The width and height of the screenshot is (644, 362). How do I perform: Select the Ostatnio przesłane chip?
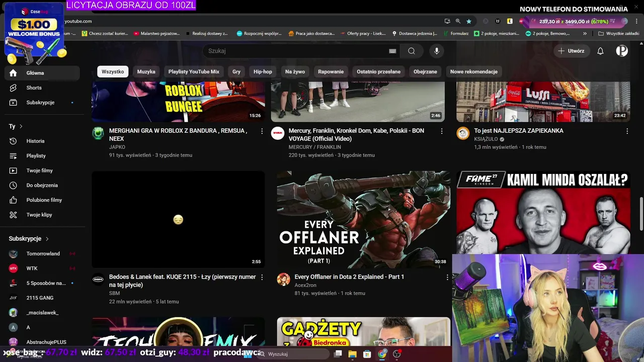378,71
